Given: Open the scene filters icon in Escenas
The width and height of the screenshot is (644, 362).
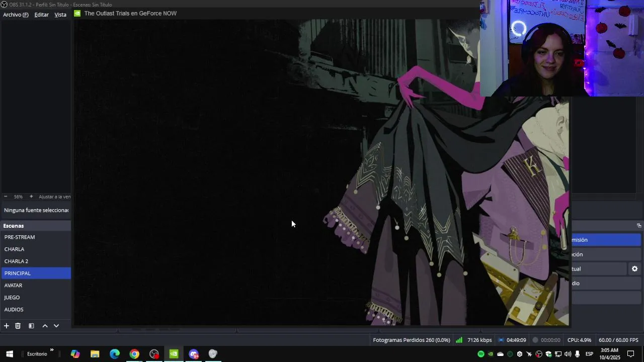Looking at the screenshot, I should 31,326.
